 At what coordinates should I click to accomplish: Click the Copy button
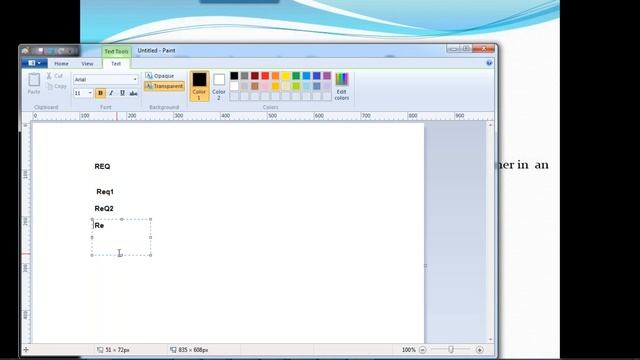56,86
